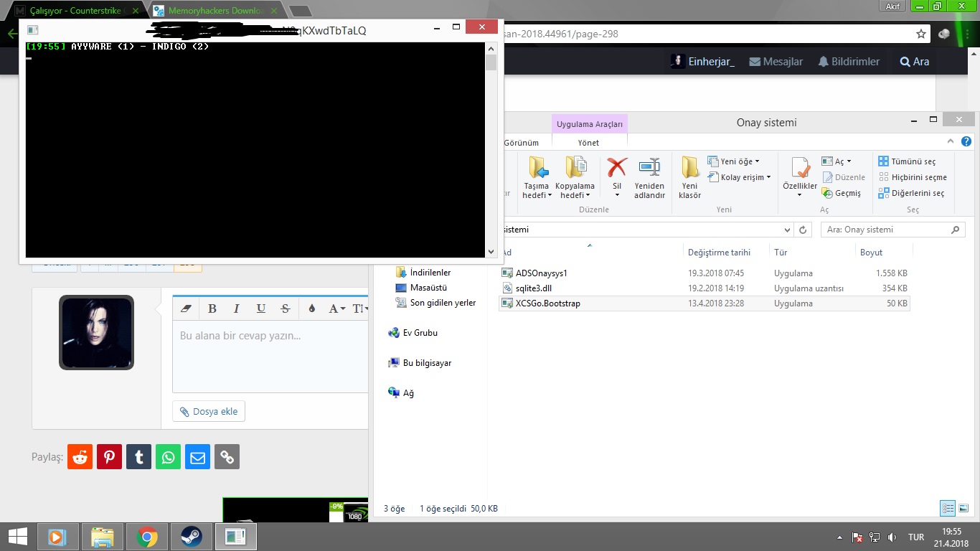Viewport: 980px width, 551px height.
Task: Collapse the Explorer ribbon chevron
Action: tap(951, 142)
